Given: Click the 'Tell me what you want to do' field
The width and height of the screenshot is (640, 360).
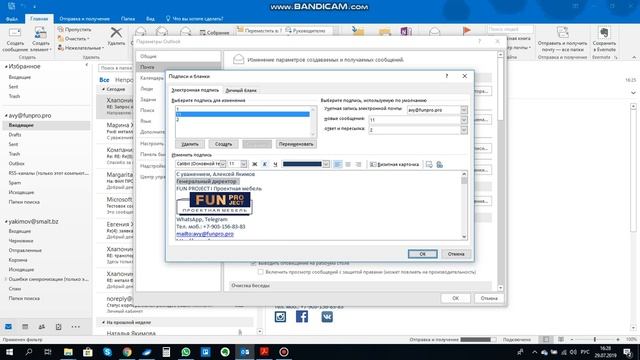Looking at the screenshot, I should coord(195,19).
